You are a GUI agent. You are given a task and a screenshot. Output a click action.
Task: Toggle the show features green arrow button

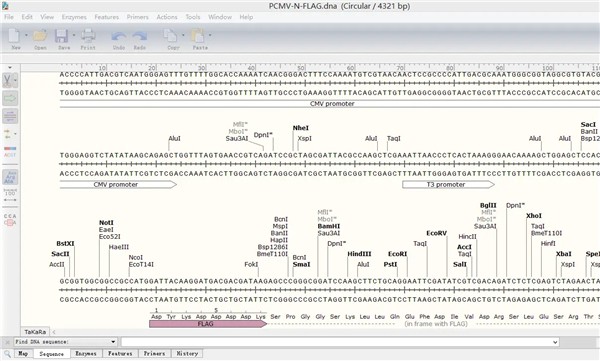coord(10,98)
